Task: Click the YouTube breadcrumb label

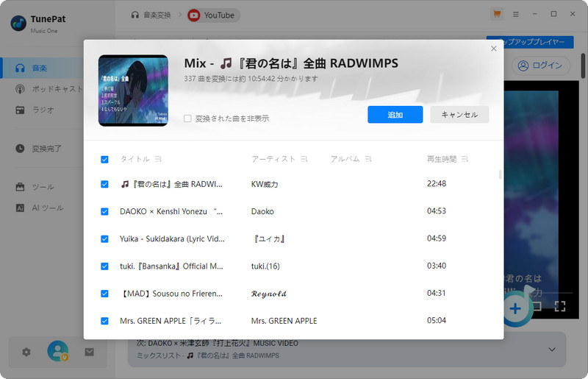Action: pos(219,15)
